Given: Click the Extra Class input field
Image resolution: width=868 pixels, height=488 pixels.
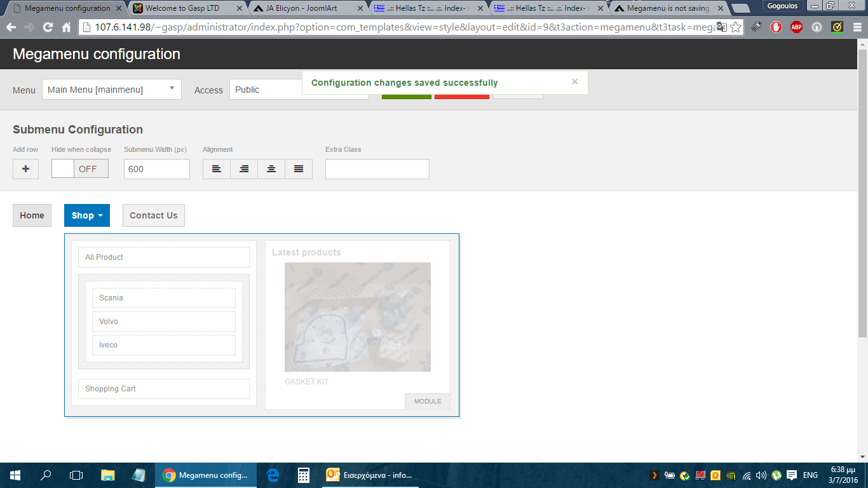Looking at the screenshot, I should pos(377,169).
